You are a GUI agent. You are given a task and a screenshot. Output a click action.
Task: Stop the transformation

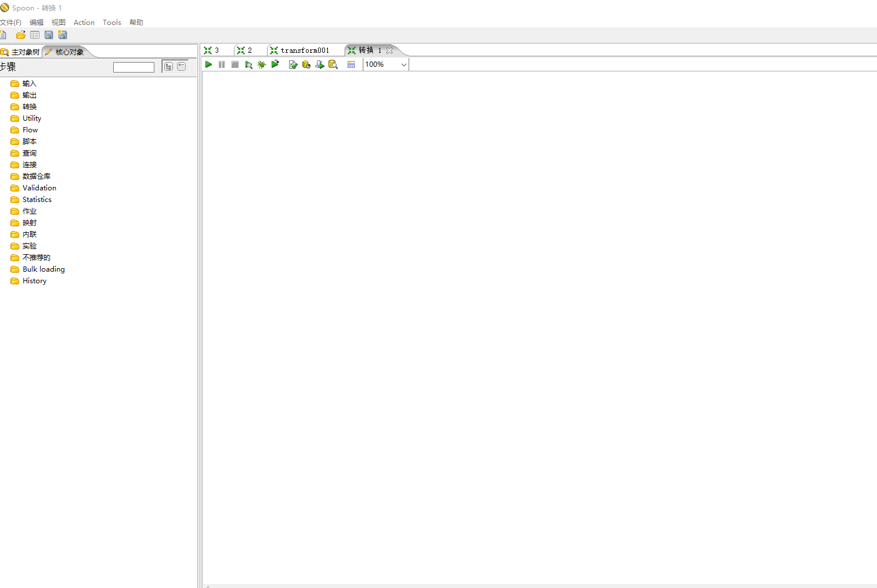tap(235, 64)
